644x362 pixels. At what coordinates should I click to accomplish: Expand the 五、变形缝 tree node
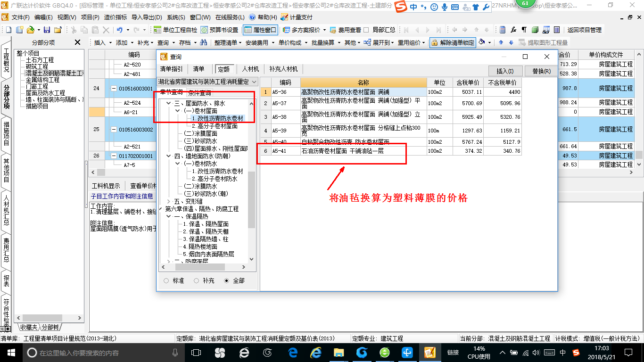169,201
